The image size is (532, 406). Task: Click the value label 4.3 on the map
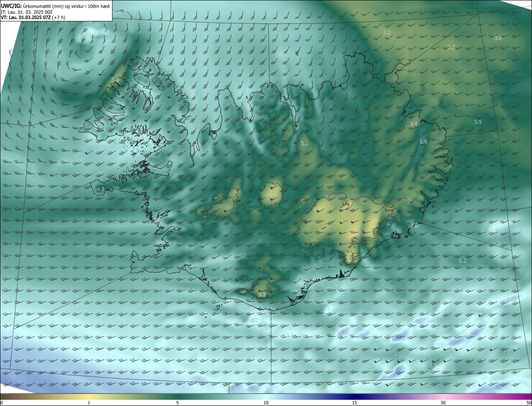pyautogui.click(x=100, y=189)
